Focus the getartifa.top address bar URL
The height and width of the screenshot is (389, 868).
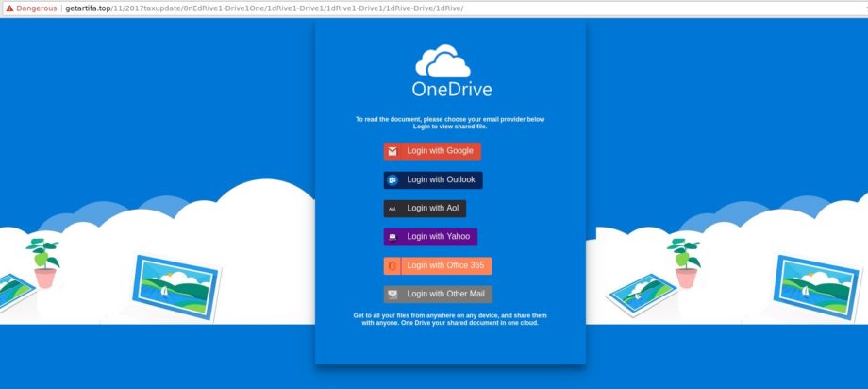(264, 8)
